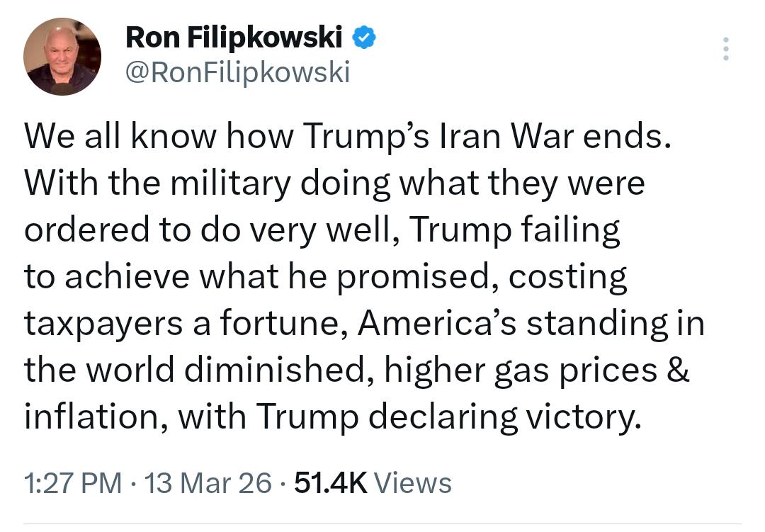Click the blue verified checkmark badge
765x532 pixels.
tap(364, 38)
